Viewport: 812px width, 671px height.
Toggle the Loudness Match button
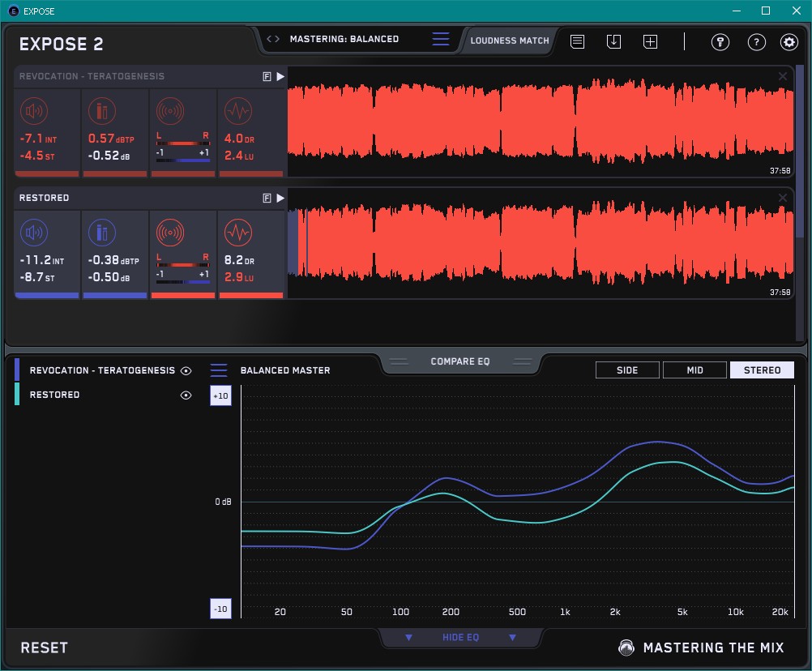coord(510,41)
